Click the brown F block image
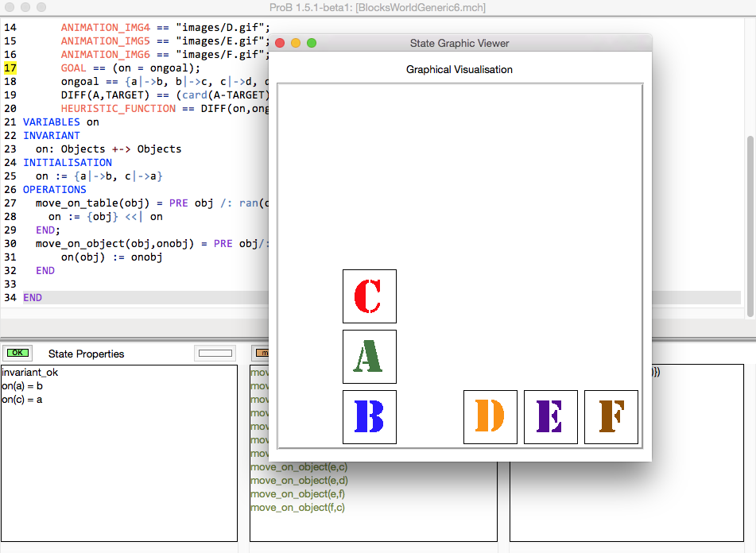 (611, 417)
